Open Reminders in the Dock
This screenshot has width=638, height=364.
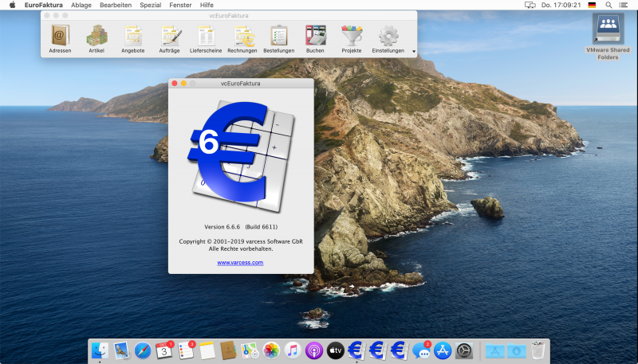click(x=186, y=350)
